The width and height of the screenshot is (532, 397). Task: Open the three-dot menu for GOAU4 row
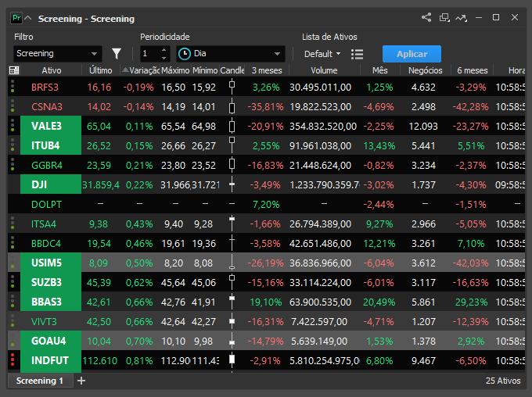[13, 340]
